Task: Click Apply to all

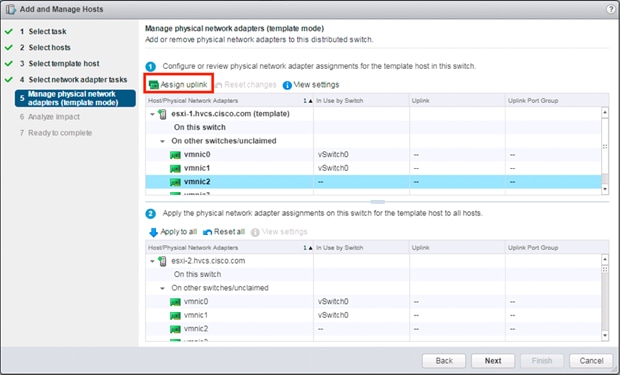Action: (x=173, y=232)
